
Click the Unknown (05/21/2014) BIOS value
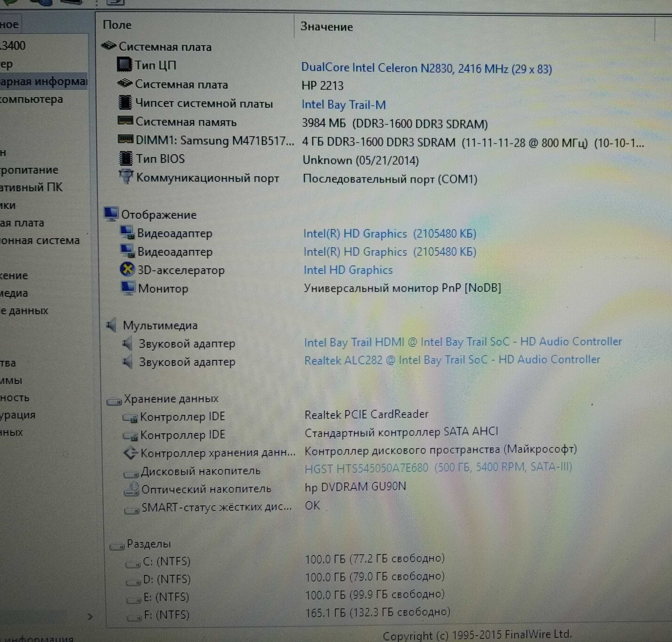click(361, 160)
